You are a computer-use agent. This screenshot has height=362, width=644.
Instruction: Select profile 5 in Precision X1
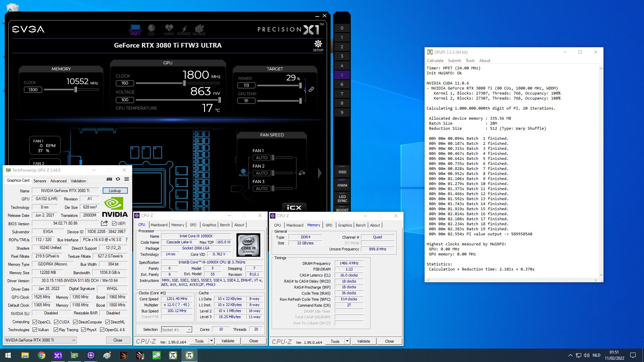[342, 75]
